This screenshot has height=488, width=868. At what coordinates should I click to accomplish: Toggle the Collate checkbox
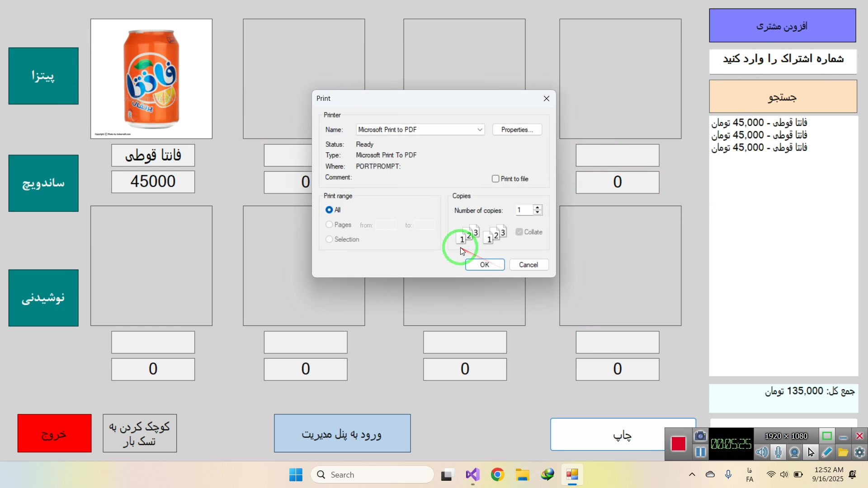pos(519,232)
